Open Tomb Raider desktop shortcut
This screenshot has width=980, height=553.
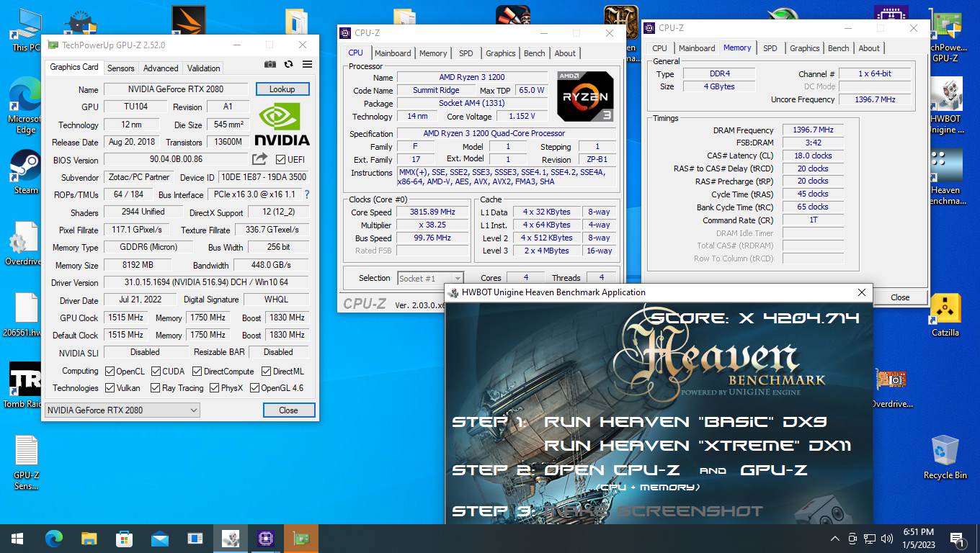[23, 385]
